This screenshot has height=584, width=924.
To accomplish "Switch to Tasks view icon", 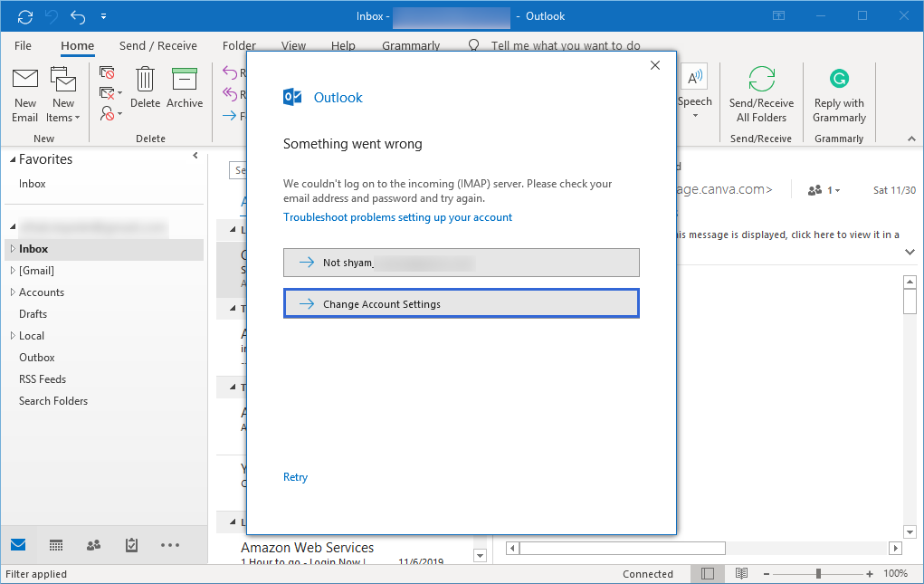I will 131,545.
